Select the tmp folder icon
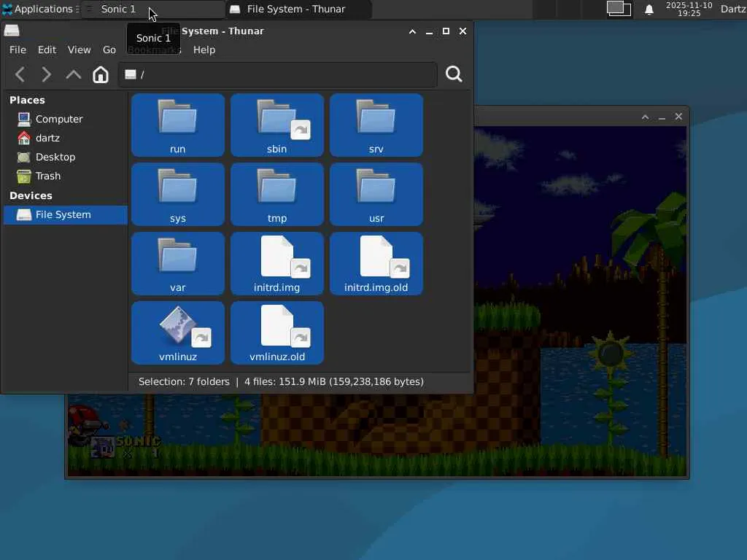 (276, 187)
